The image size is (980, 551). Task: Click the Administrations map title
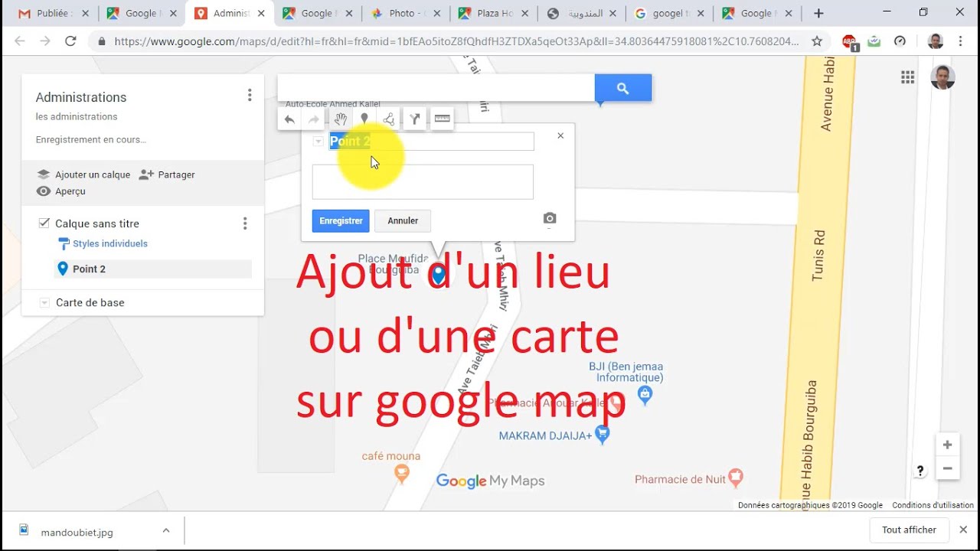[81, 97]
